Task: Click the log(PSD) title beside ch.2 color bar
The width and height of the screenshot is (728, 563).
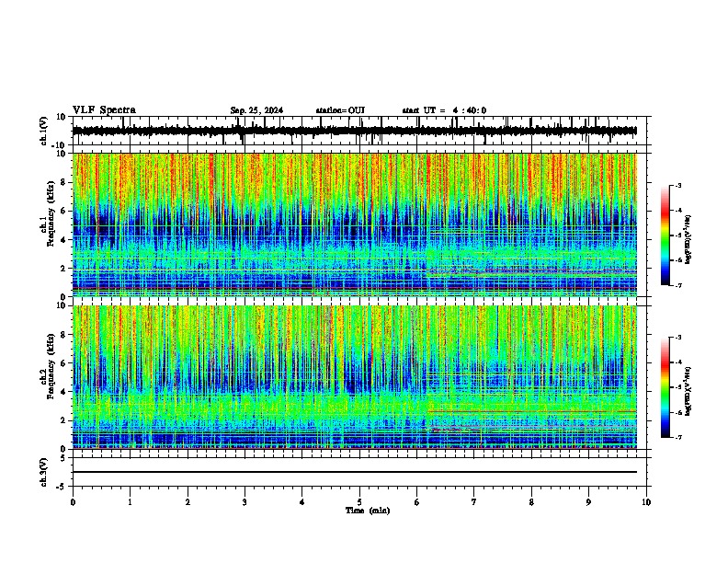Action: point(688,391)
